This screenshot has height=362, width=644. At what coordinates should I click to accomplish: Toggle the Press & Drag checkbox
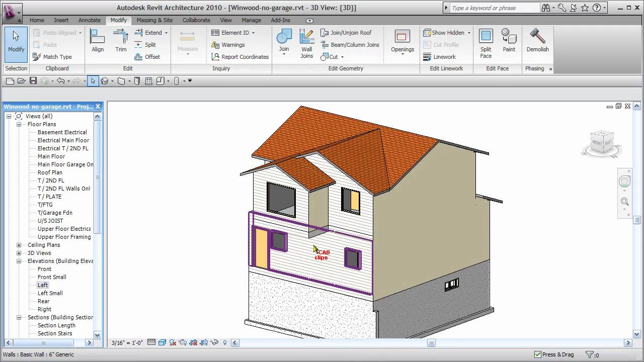pos(538,354)
